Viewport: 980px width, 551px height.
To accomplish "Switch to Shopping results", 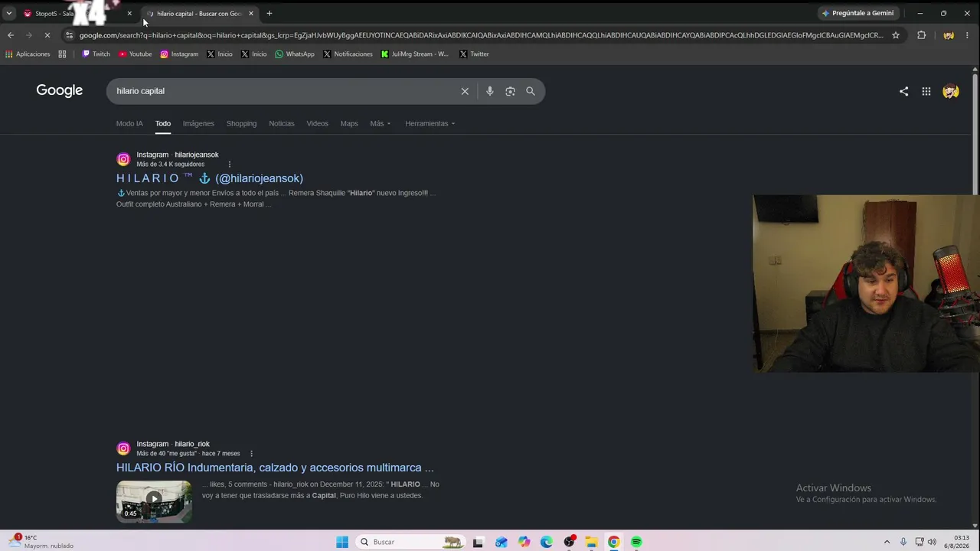I will 241,123.
